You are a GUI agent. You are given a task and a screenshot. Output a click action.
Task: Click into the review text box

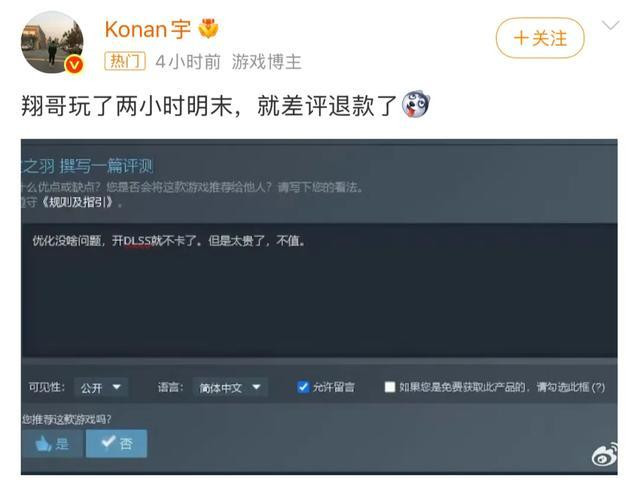[x=319, y=291]
